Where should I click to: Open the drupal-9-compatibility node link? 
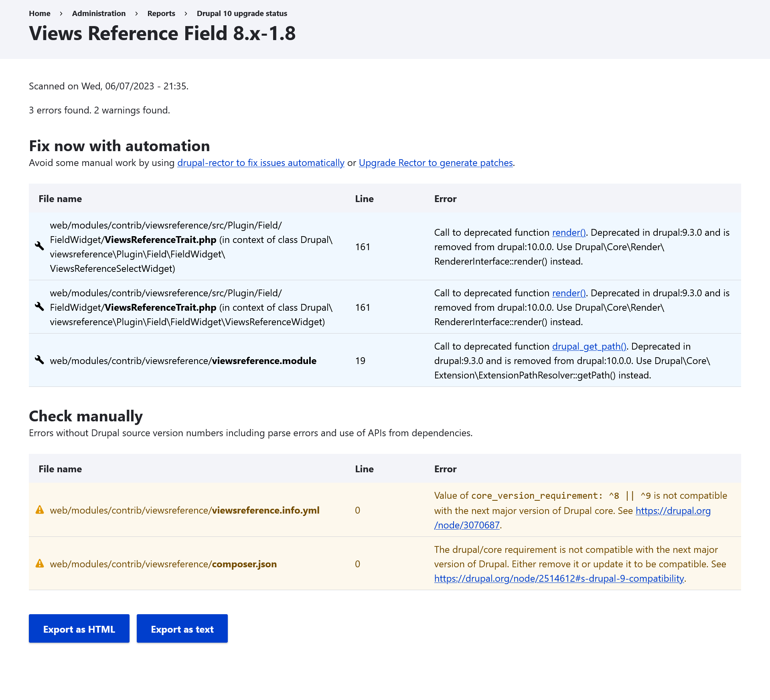[x=559, y=579]
